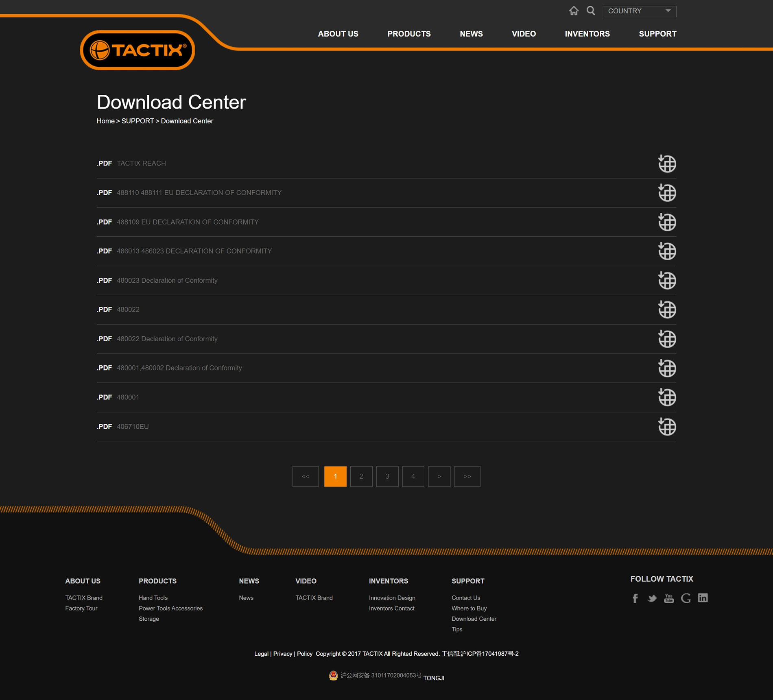The width and height of the screenshot is (773, 700).
Task: Download 480001,480002 Declaration icon
Action: pos(667,368)
